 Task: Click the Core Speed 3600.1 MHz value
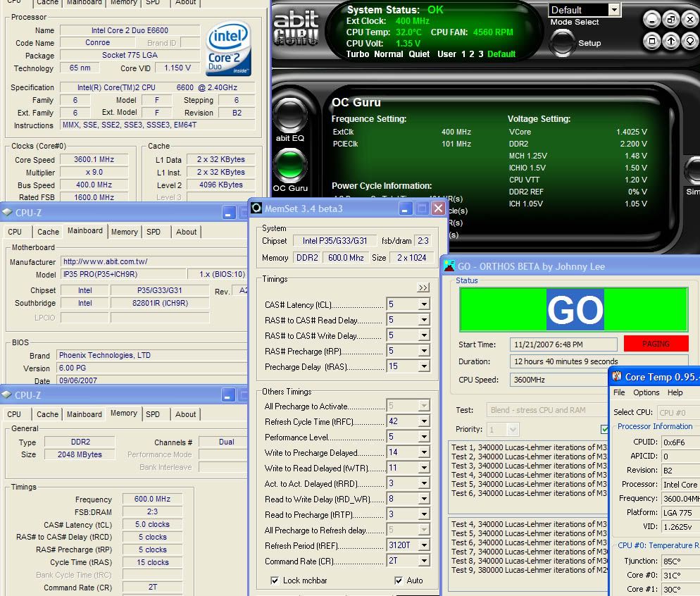tap(94, 159)
